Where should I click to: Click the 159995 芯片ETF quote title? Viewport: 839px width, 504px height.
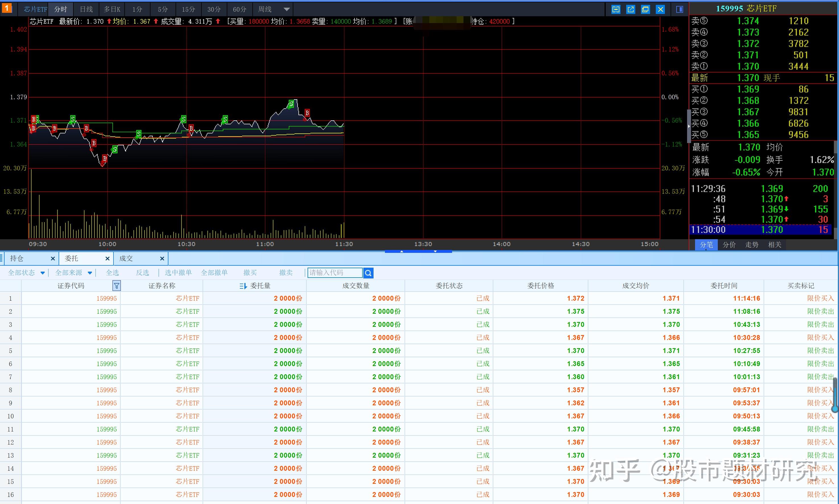746,9
